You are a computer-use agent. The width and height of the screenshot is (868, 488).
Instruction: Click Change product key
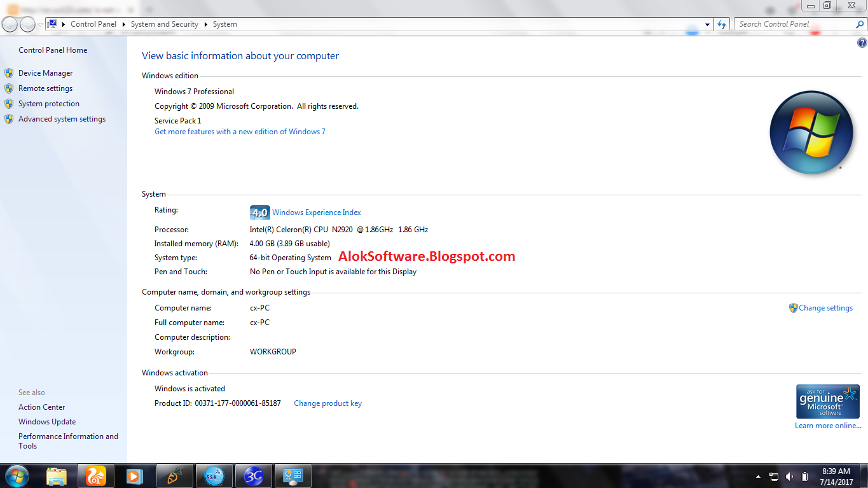pos(327,403)
